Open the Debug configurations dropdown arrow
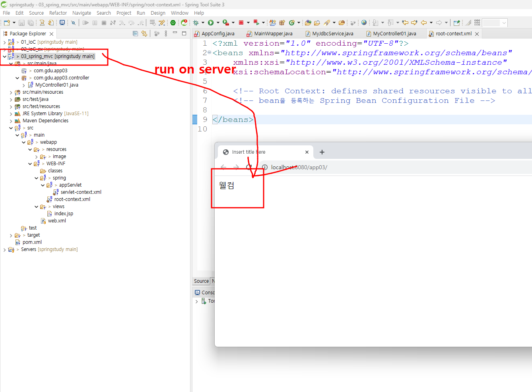This screenshot has height=392, width=532. click(203, 23)
